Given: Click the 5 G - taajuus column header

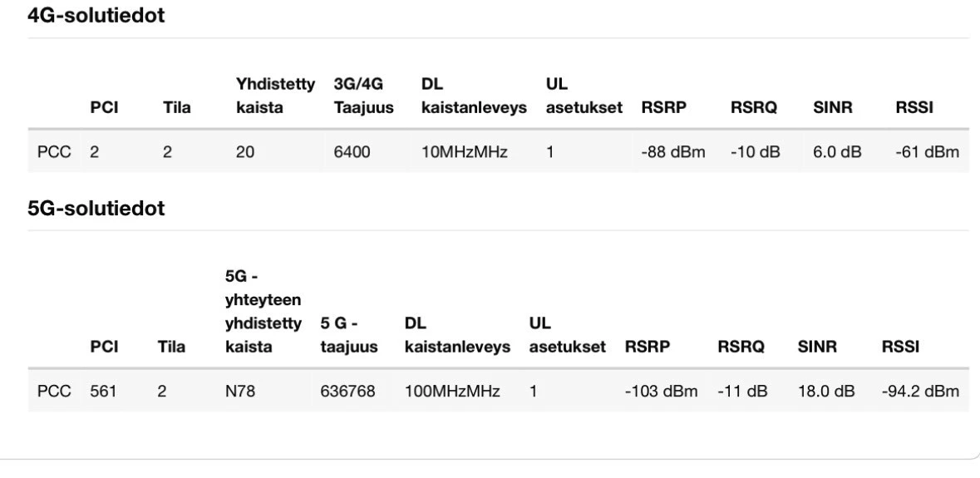Looking at the screenshot, I should pos(347,336).
